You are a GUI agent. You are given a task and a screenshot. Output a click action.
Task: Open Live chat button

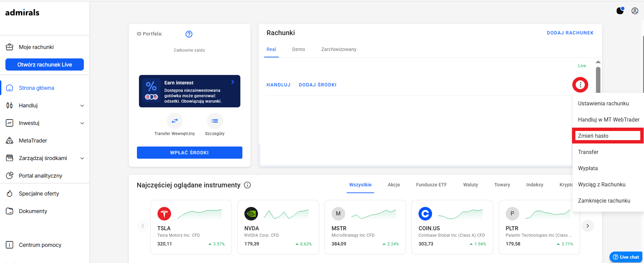(626, 257)
